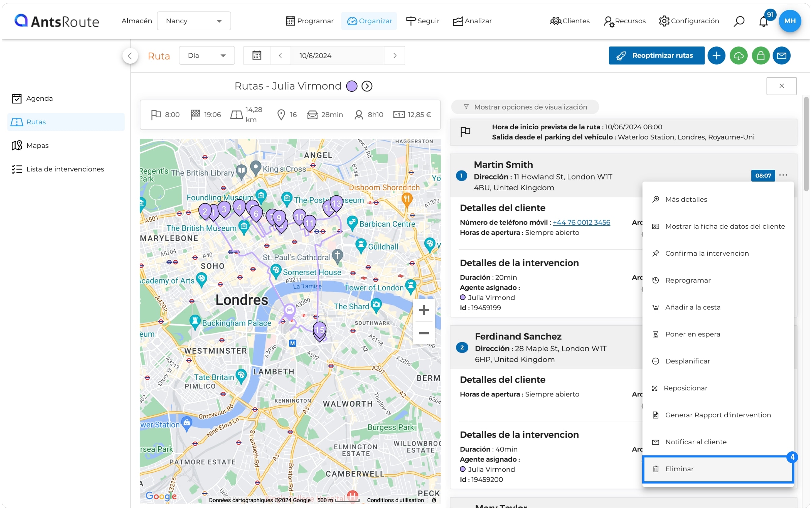The width and height of the screenshot is (812, 511).
Task: Click the Google logo on map
Action: tap(161, 496)
